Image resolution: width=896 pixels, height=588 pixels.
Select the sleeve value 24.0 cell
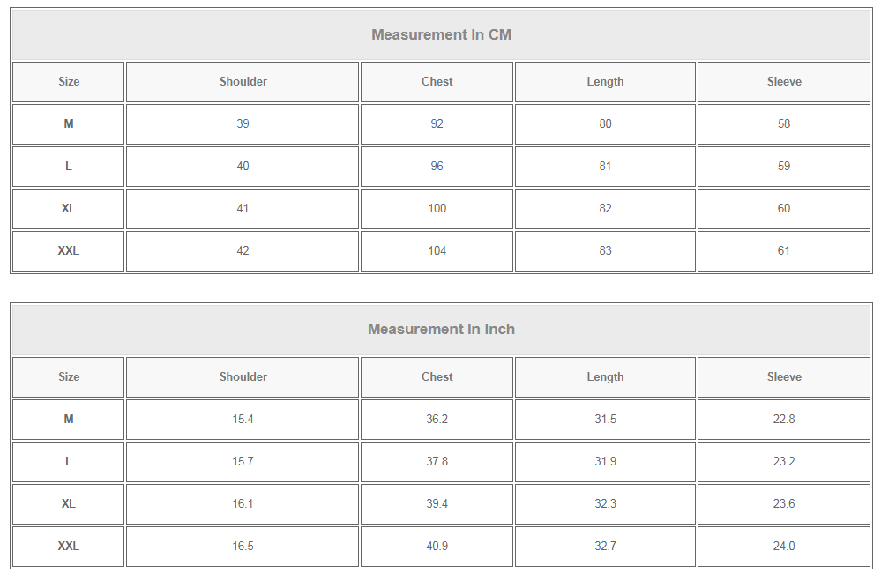(x=784, y=546)
